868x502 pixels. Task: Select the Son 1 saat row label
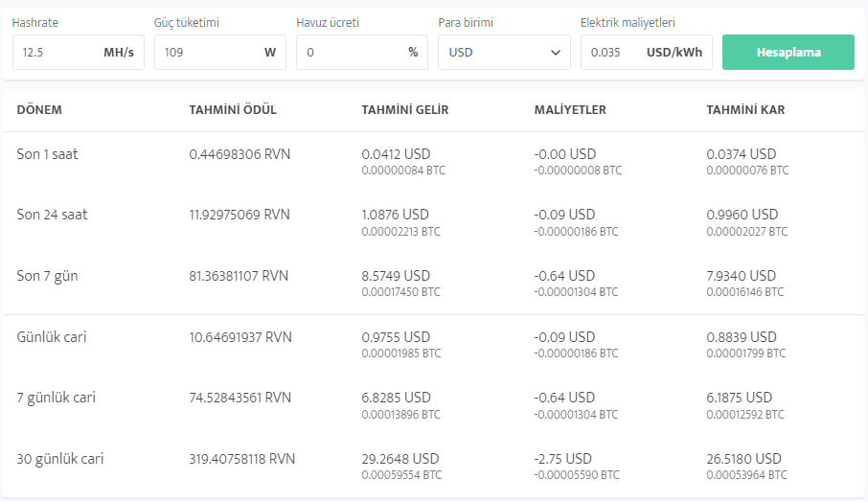click(47, 154)
